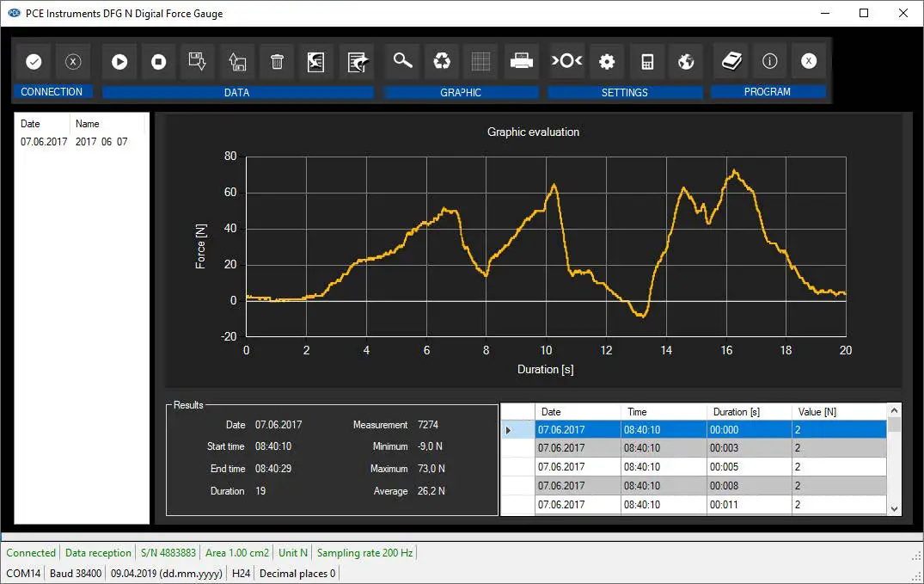Image resolution: width=924 pixels, height=584 pixels.
Task: Click the Date column header in series list
Action: point(31,124)
